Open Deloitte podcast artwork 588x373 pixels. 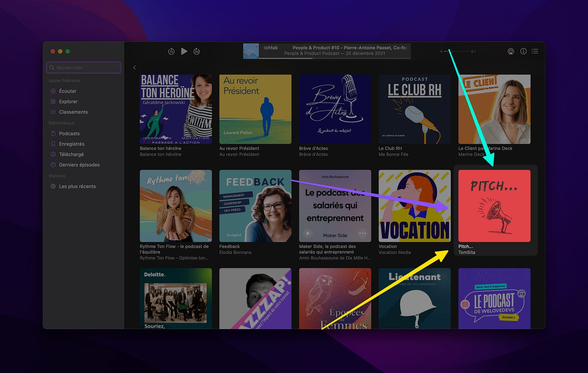pyautogui.click(x=176, y=298)
